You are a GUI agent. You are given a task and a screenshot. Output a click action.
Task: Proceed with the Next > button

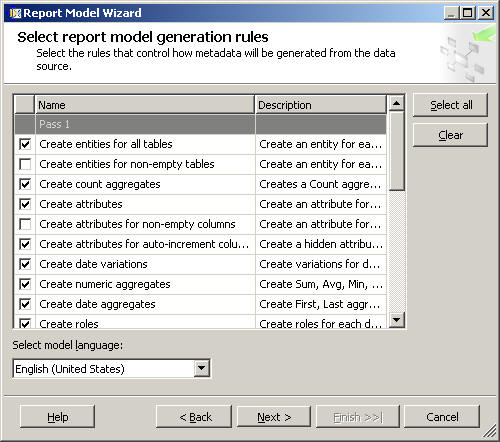tap(274, 417)
